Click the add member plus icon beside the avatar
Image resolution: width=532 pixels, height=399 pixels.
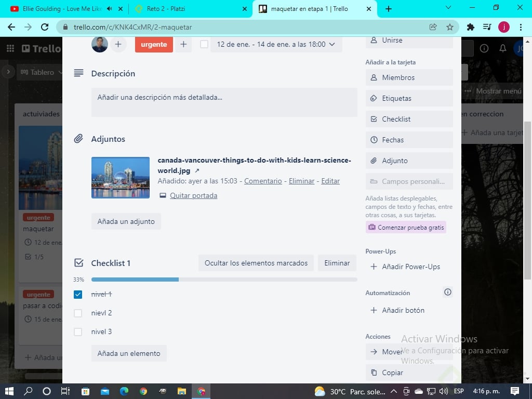(118, 45)
